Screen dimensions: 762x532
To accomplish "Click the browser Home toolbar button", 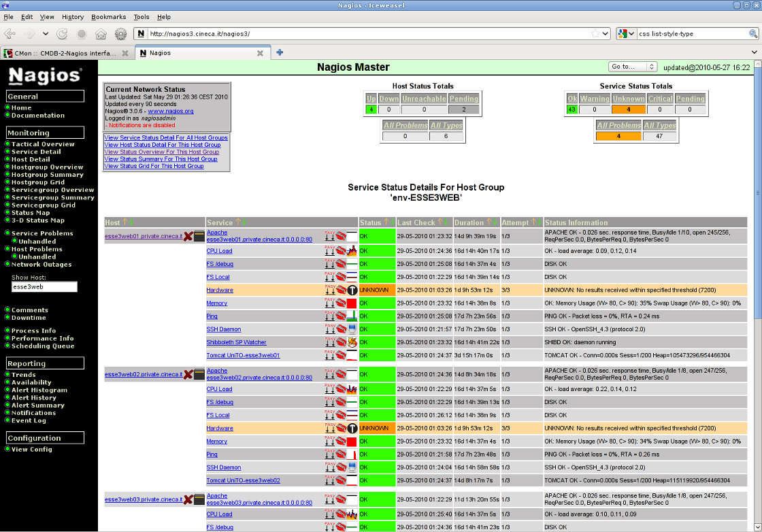I will click(x=101, y=33).
